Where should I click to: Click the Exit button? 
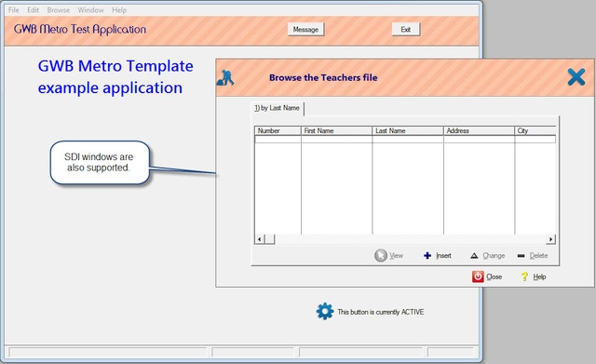pos(406,29)
